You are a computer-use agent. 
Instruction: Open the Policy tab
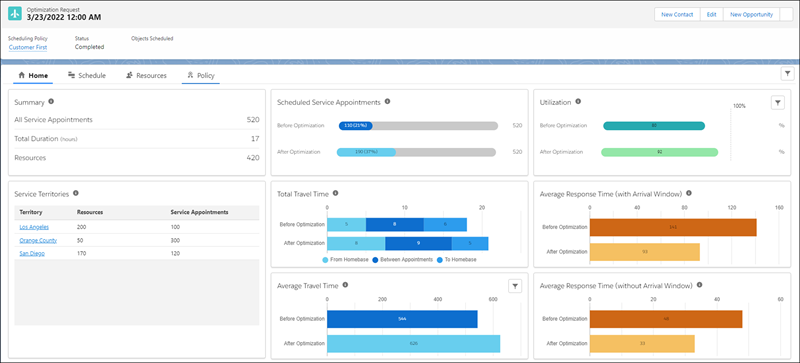tap(201, 76)
